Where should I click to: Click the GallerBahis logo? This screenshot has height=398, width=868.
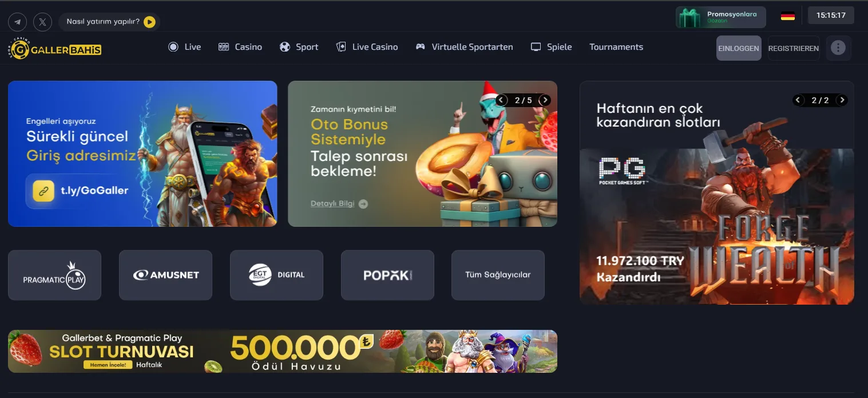55,49
